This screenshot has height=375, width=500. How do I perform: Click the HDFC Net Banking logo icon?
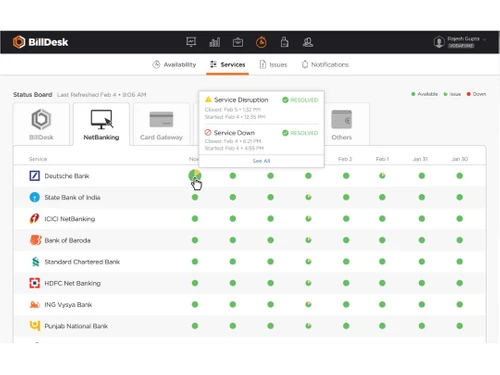pos(35,283)
